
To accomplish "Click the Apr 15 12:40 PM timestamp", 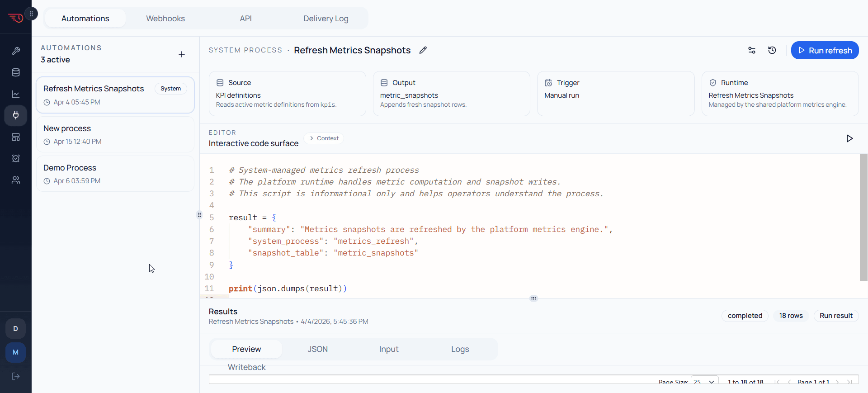I will point(77,142).
